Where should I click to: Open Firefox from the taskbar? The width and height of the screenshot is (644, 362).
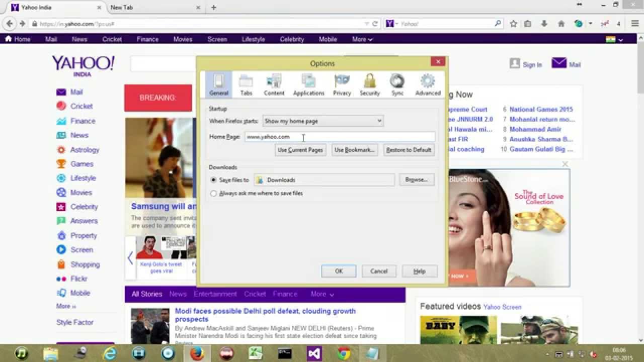click(x=198, y=353)
